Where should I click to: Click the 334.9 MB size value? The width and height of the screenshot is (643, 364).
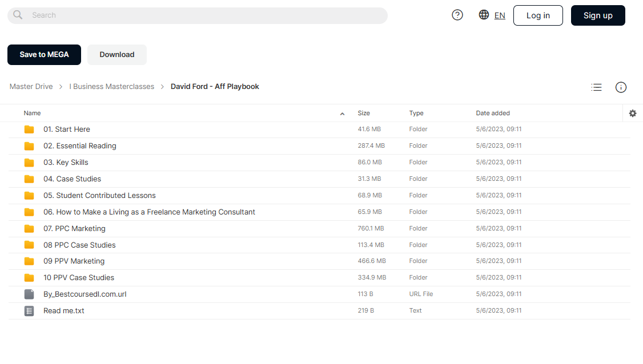point(372,277)
